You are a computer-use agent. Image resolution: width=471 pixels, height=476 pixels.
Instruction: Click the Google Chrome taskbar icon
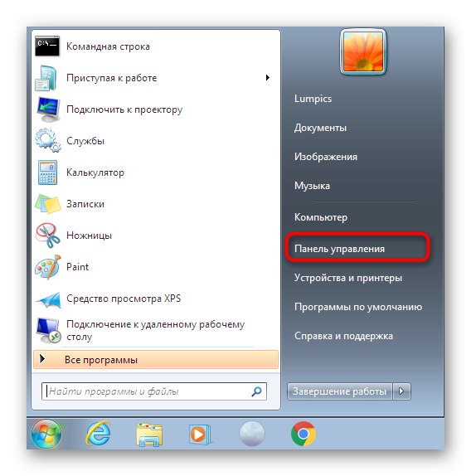pos(303,434)
